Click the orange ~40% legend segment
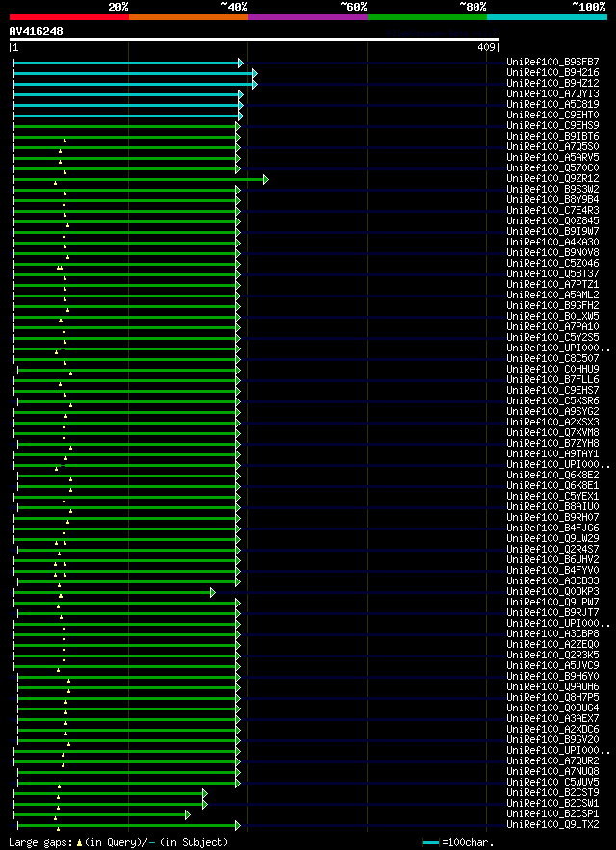The height and width of the screenshot is (850, 616). tap(189, 16)
